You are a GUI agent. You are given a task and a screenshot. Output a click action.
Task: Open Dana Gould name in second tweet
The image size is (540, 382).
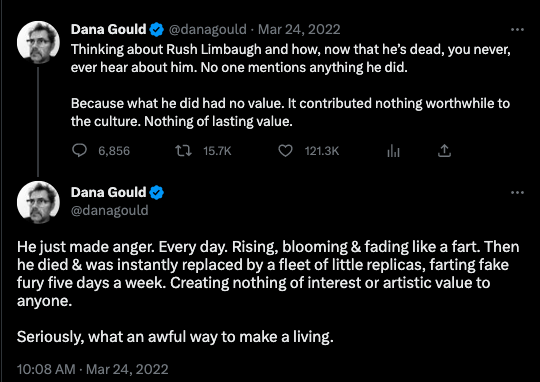[x=108, y=193]
